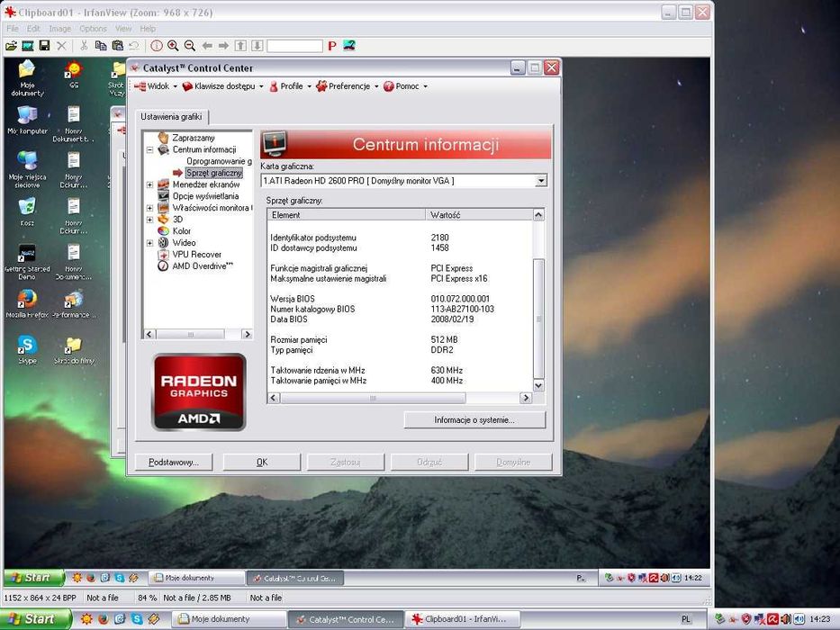This screenshot has width=840, height=630.
Task: Click the Undo icon in IrfanView toolbar
Action: point(134,46)
